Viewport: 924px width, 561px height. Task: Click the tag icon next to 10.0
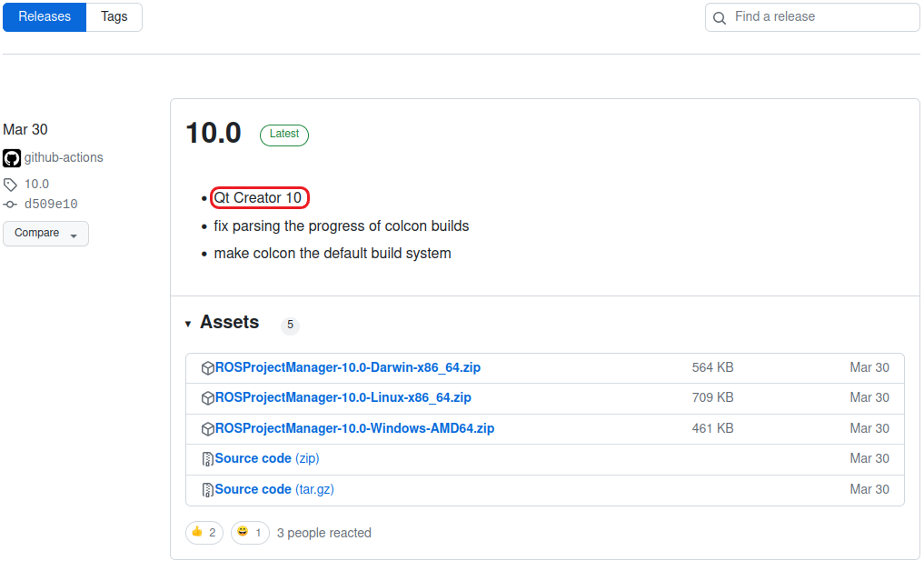(x=11, y=185)
